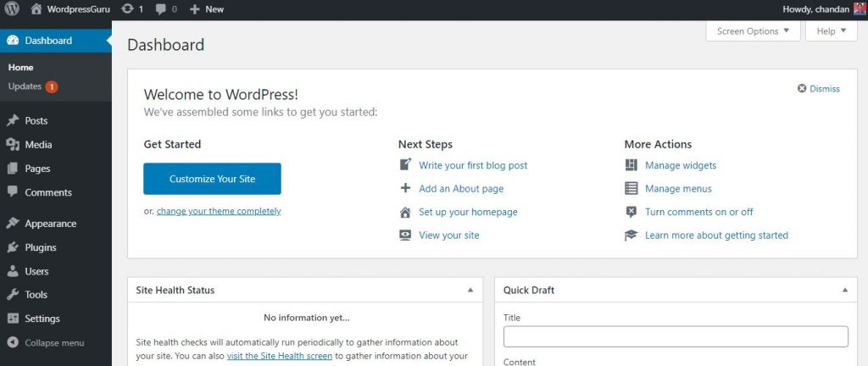Open Posts via the pushpin icon
868x366 pixels.
[x=13, y=121]
